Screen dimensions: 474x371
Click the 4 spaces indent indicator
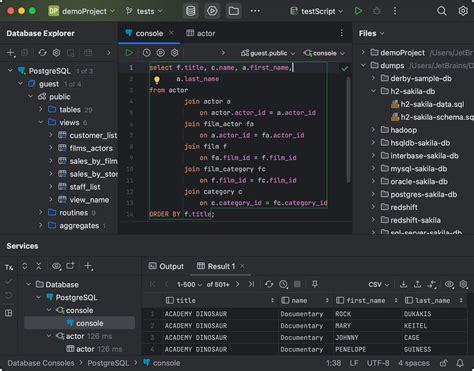(414, 363)
